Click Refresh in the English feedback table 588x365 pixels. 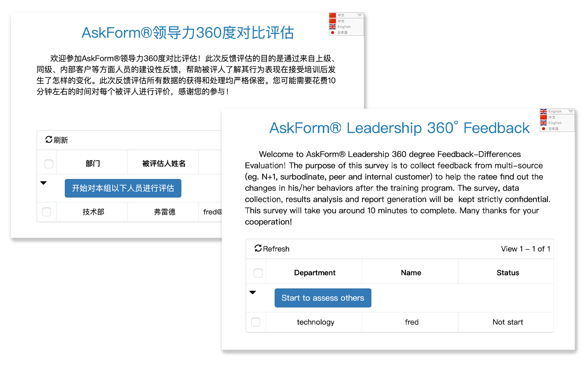(x=272, y=249)
